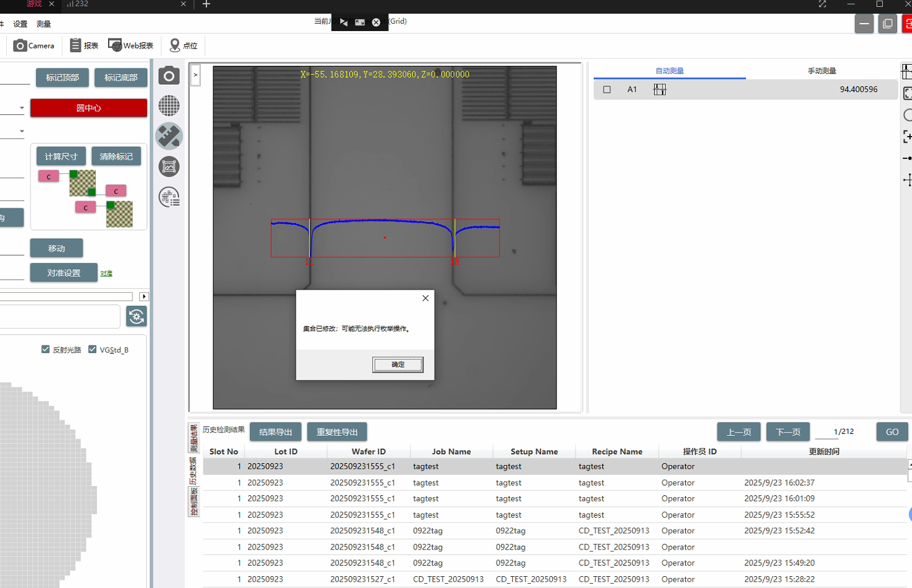Select the grid wafer map sidebar icon

coord(169,106)
